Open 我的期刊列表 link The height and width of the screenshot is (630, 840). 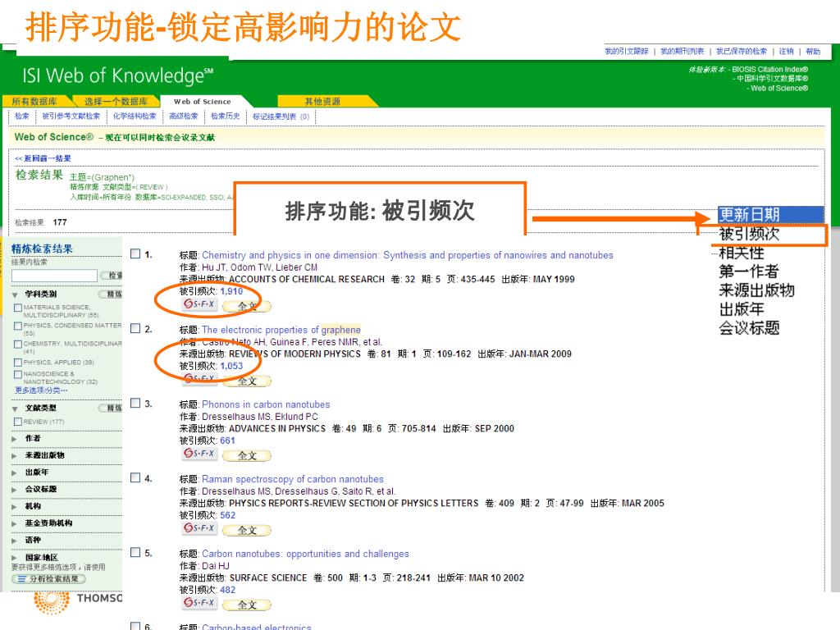click(682, 52)
